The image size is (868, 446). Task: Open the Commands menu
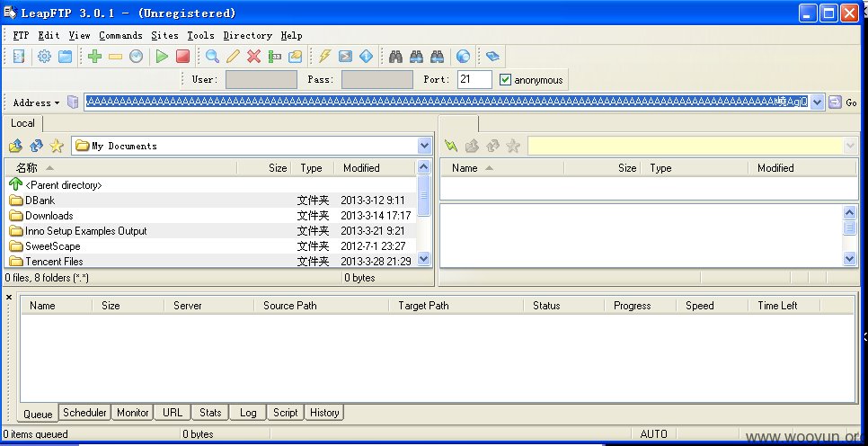point(120,35)
